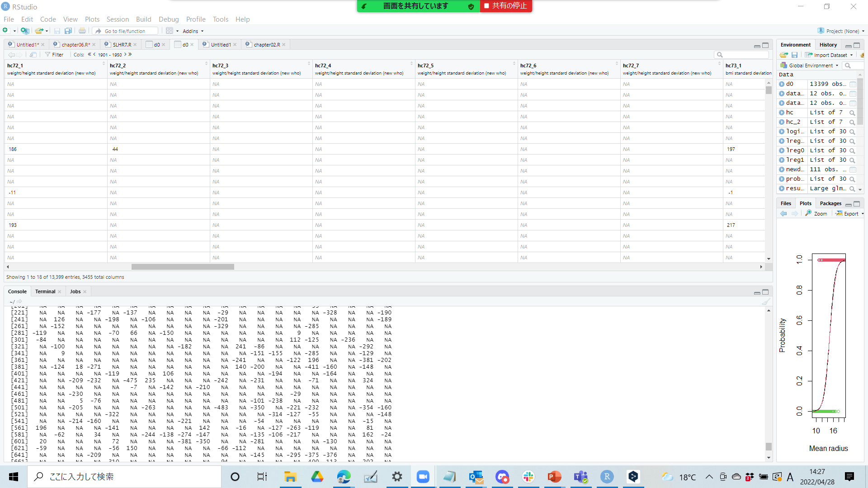Open the Session menu
This screenshot has width=868, height=488.
pyautogui.click(x=118, y=19)
